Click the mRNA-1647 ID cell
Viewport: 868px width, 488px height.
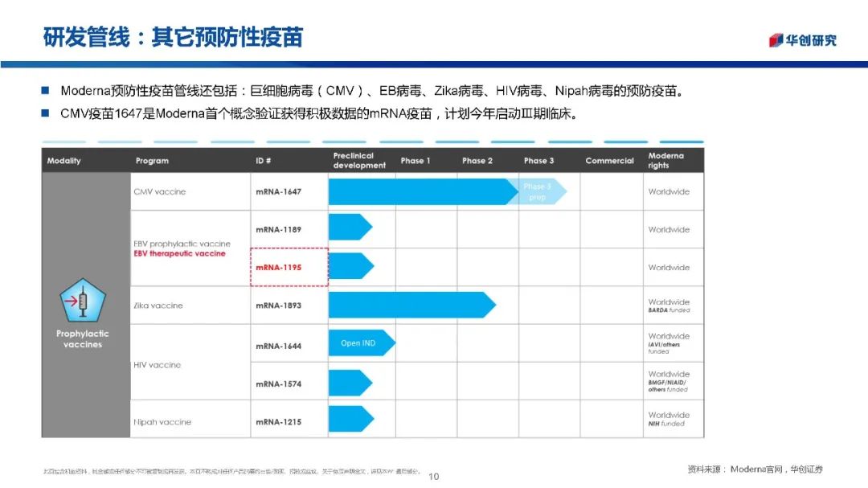pyautogui.click(x=279, y=192)
